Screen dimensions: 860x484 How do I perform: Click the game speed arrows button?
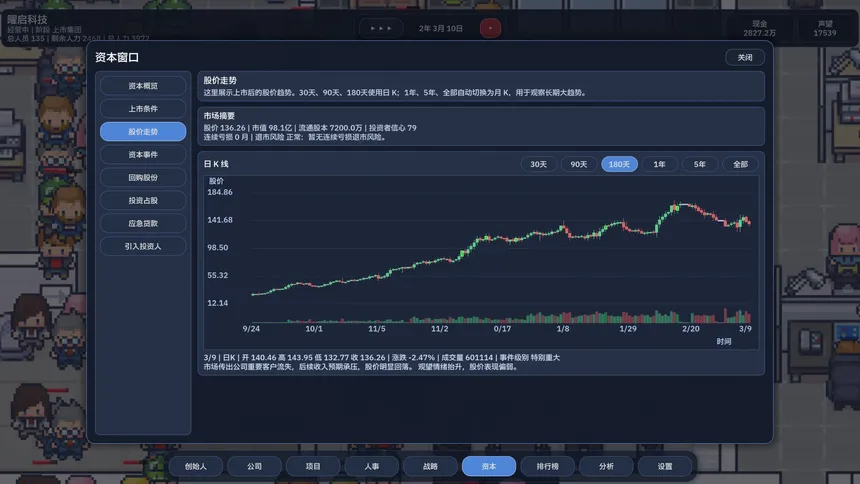[381, 28]
